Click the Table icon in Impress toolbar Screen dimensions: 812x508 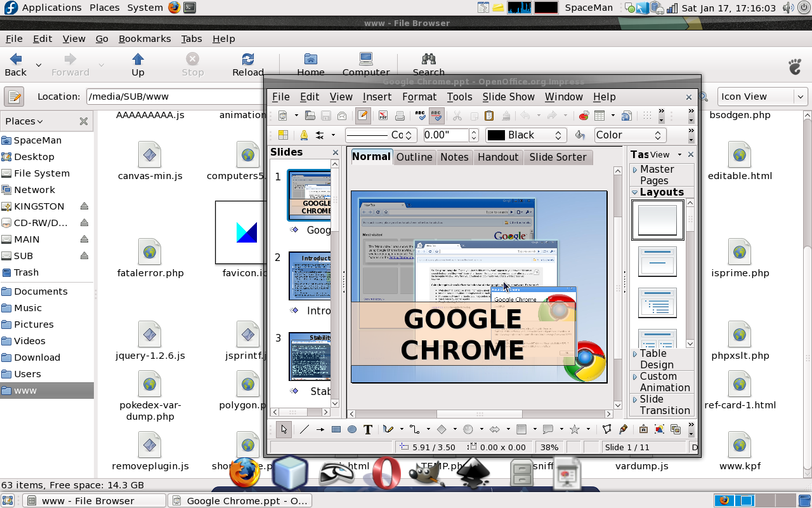pos(599,116)
